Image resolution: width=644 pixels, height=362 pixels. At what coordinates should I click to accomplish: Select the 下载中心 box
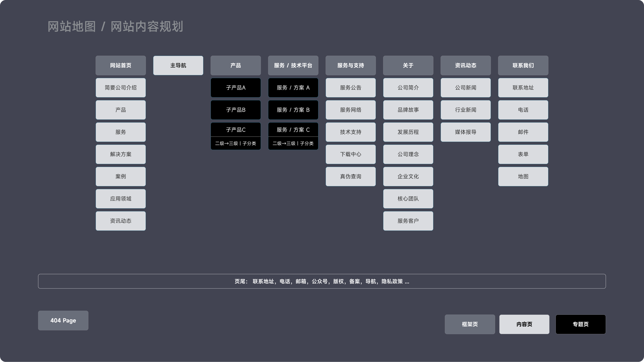pos(351,154)
